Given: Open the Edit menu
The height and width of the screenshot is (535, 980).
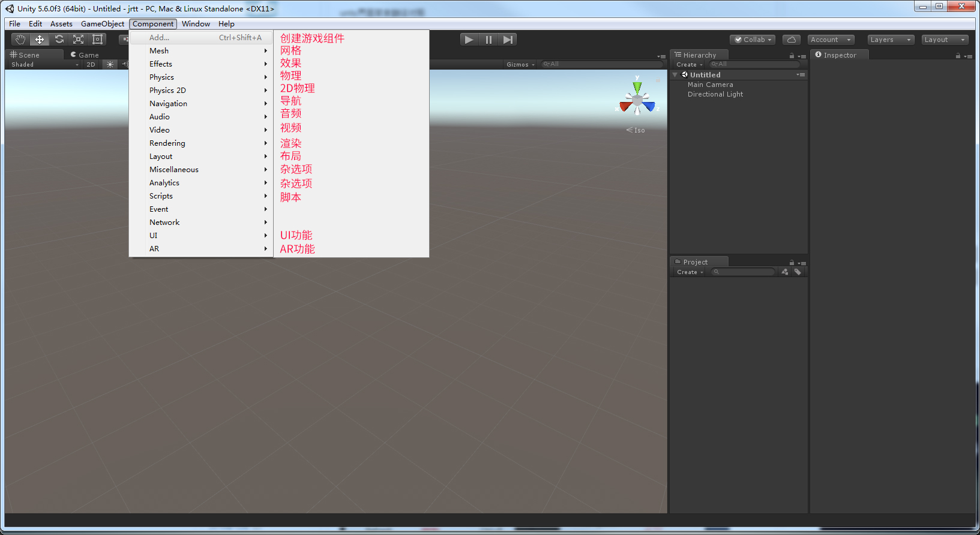Looking at the screenshot, I should tap(35, 24).
